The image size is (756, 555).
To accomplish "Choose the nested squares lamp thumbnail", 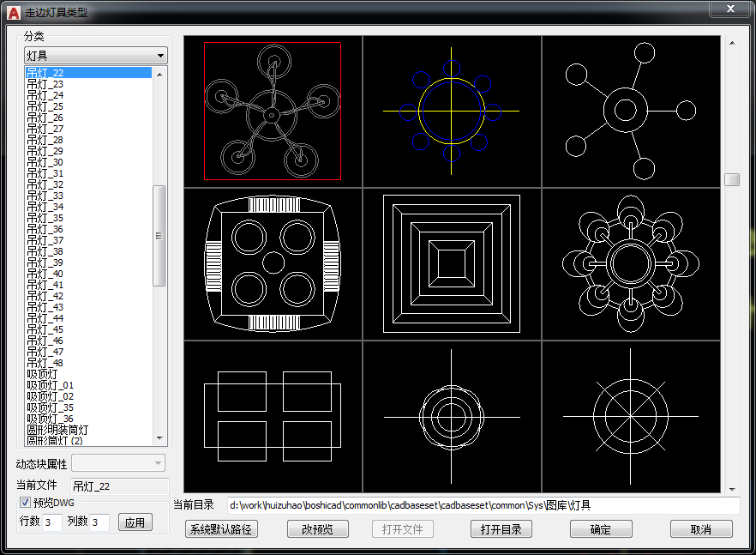I will [451, 263].
